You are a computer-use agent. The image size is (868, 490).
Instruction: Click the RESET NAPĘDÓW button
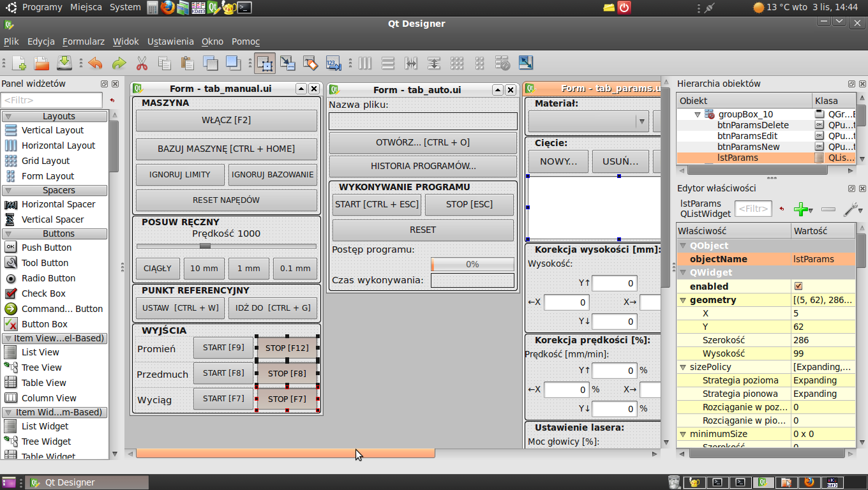click(x=227, y=200)
